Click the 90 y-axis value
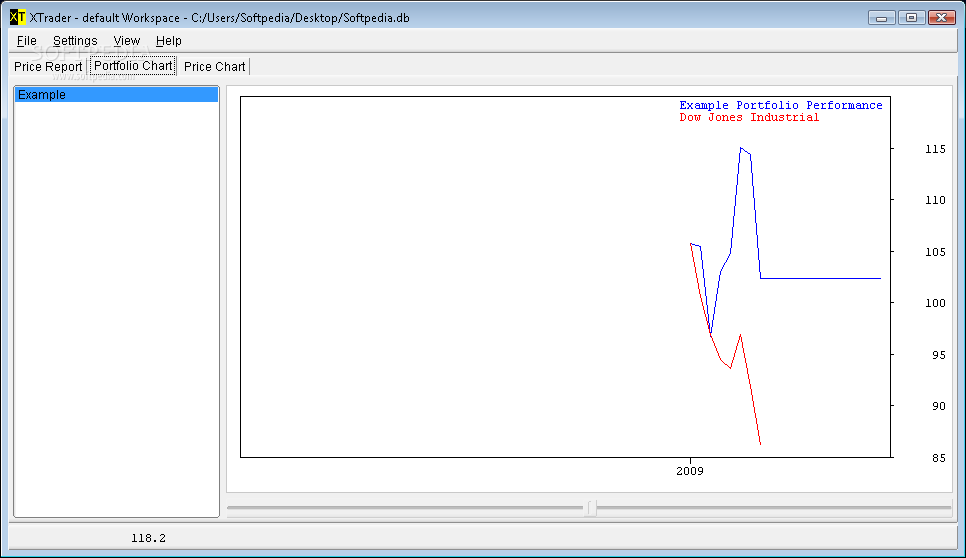Viewport: 966px width, 558px height. click(x=938, y=406)
